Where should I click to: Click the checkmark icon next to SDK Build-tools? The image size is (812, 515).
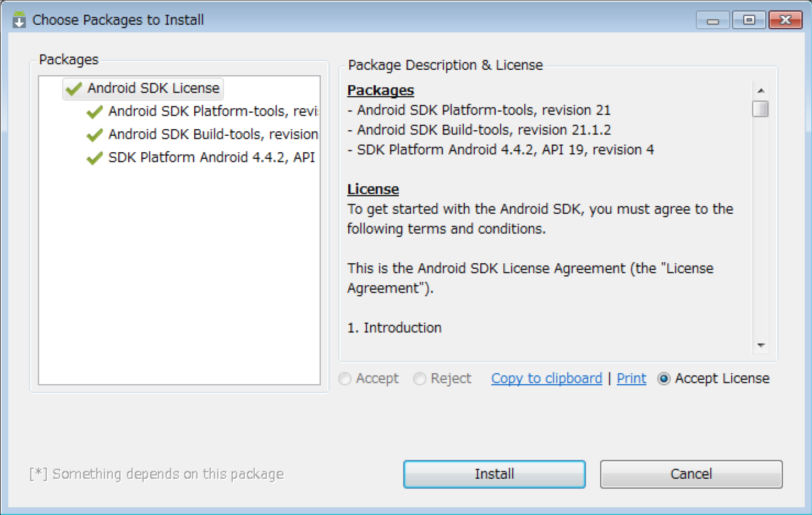(x=95, y=135)
